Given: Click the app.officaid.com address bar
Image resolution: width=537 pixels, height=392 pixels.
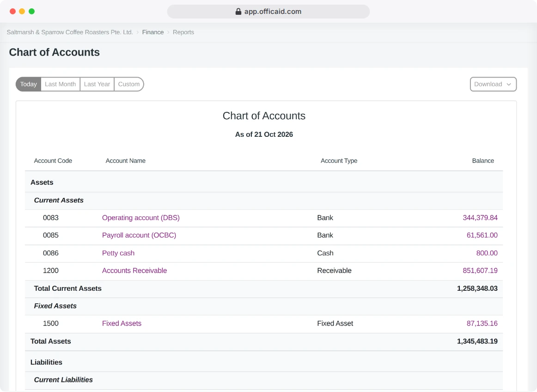Looking at the screenshot, I should [268, 12].
